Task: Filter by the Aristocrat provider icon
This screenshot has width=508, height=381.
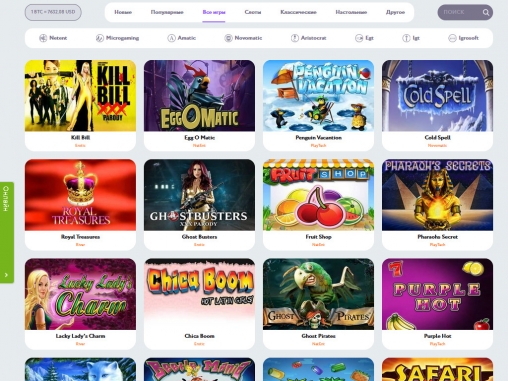Action: 295,38
